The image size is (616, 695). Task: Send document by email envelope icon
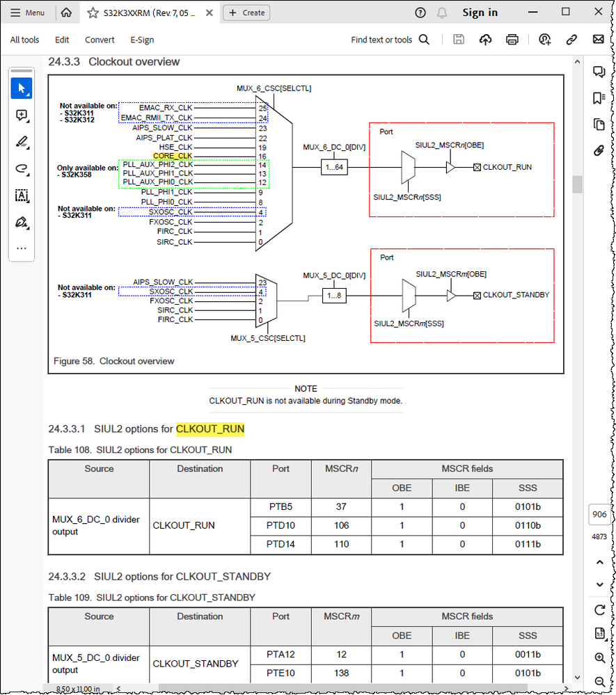(x=599, y=40)
